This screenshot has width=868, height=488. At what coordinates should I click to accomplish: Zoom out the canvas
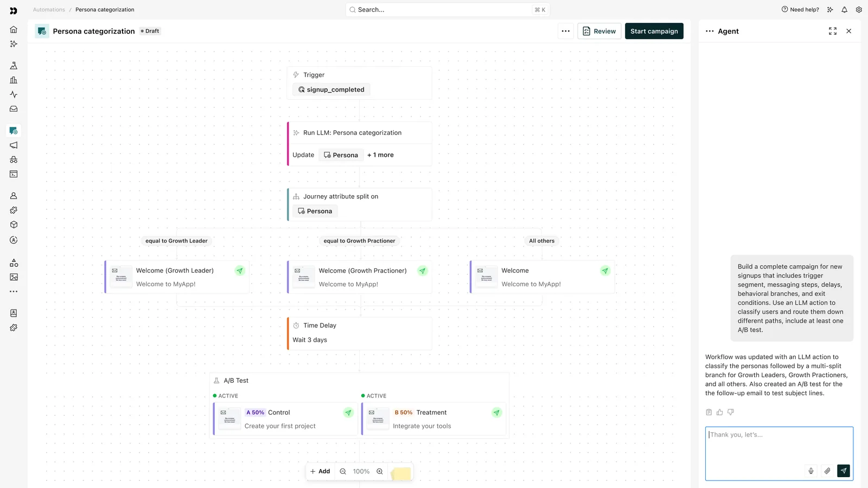pyautogui.click(x=343, y=472)
